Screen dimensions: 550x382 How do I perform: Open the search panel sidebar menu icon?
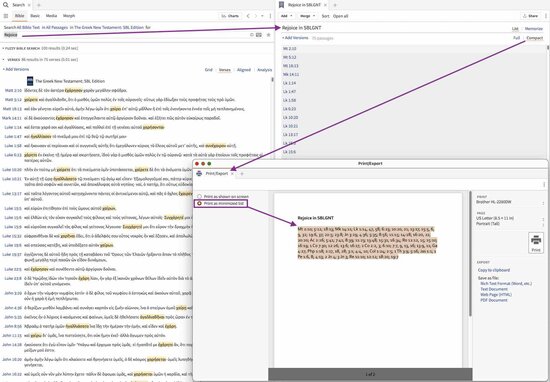click(6, 16)
